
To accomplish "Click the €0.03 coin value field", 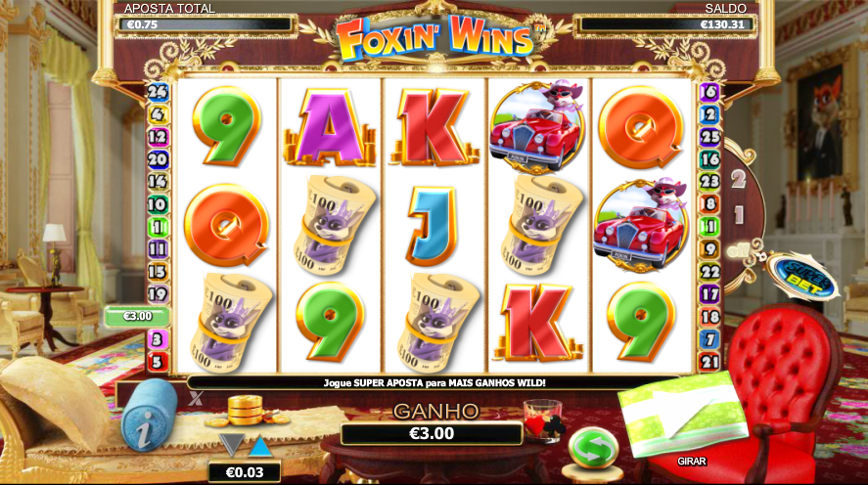I will (x=245, y=472).
